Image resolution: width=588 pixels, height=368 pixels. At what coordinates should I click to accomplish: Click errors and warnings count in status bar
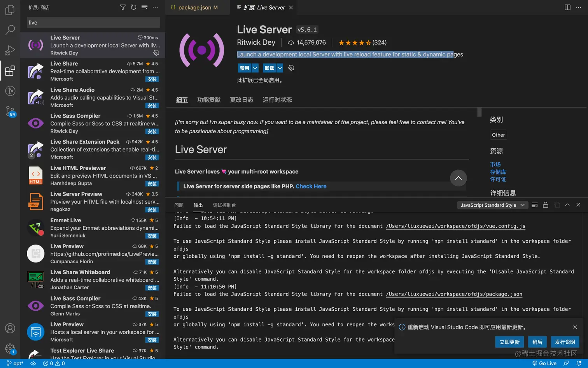coord(54,363)
